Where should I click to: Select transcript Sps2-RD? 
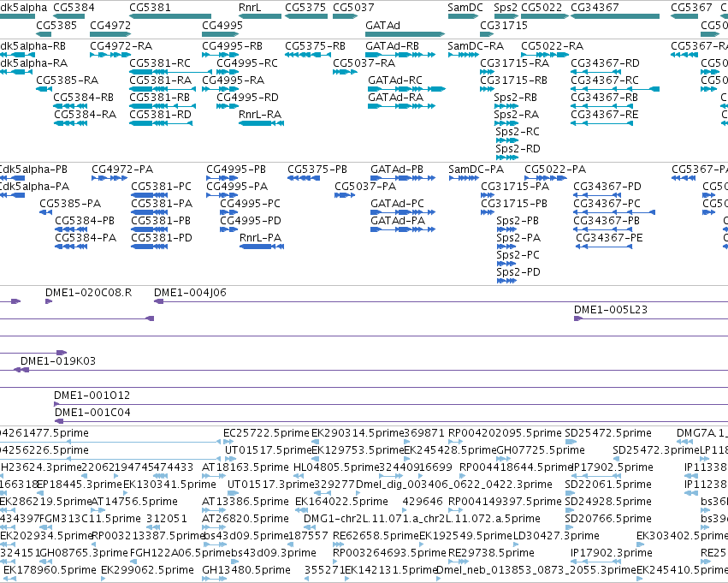(x=507, y=158)
